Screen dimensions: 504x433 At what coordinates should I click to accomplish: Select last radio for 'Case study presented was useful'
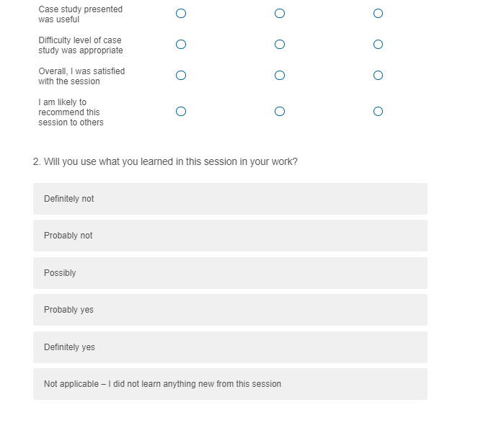(x=378, y=14)
